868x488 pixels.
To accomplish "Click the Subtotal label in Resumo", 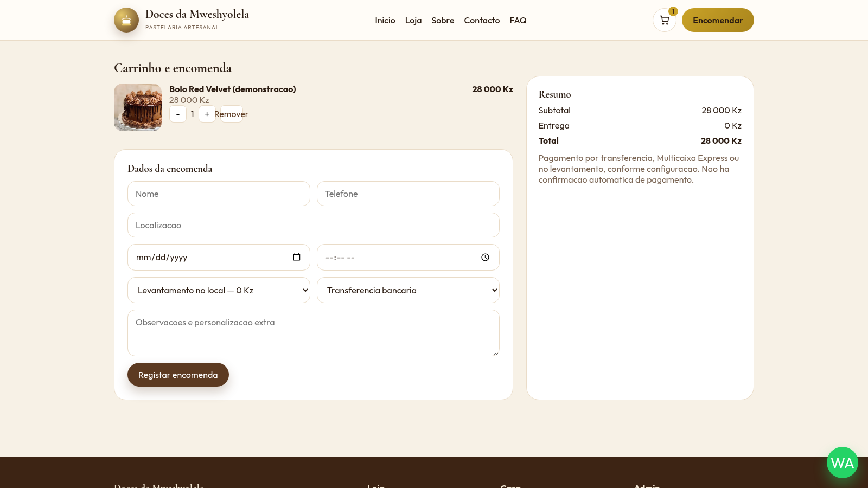I will [554, 110].
